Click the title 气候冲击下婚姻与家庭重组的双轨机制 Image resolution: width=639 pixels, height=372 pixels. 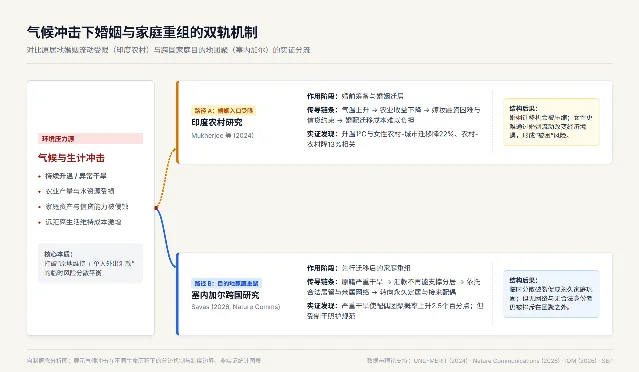[x=142, y=32]
